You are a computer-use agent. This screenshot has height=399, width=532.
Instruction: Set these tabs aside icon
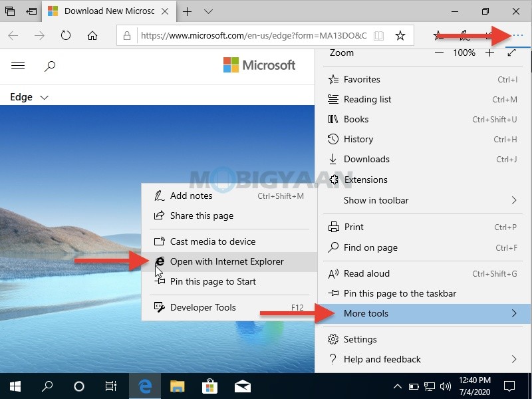pos(31,11)
